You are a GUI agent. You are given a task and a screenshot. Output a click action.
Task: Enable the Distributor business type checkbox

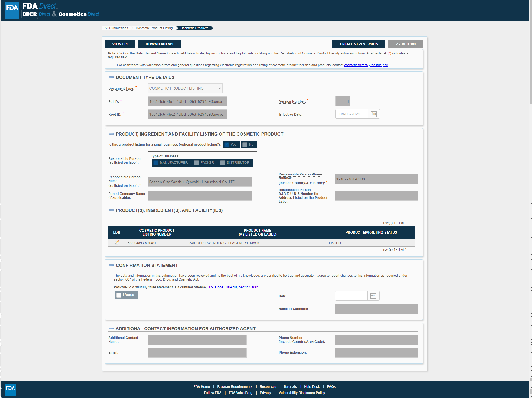[223, 163]
